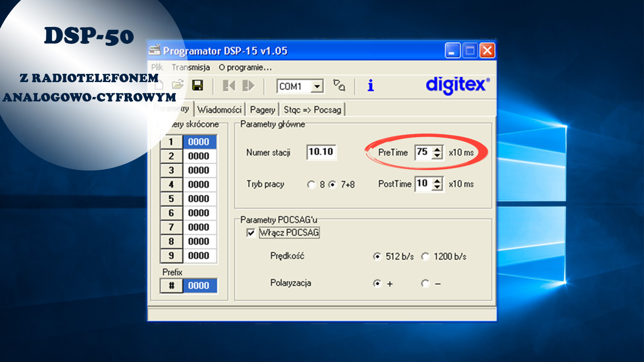Screen dimensions: 644x362
Task: Click the programmer icon in the title bar
Action: point(155,50)
